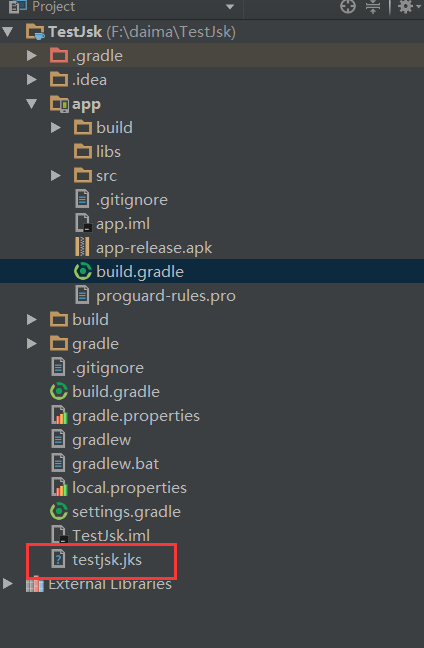Collapse the app module

point(32,103)
